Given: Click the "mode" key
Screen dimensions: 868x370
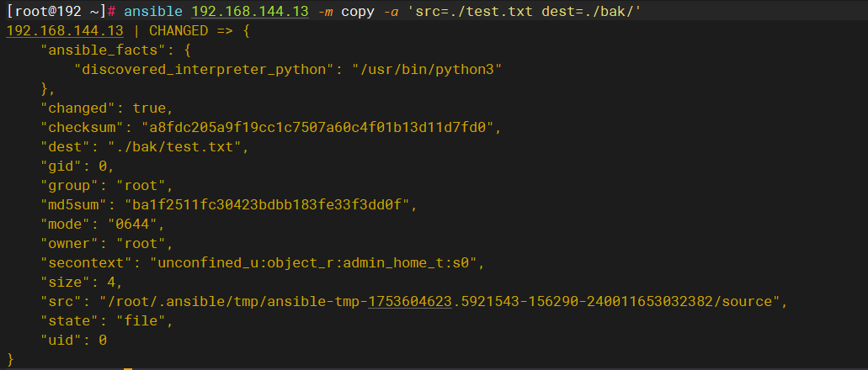Looking at the screenshot, I should coord(66,224).
